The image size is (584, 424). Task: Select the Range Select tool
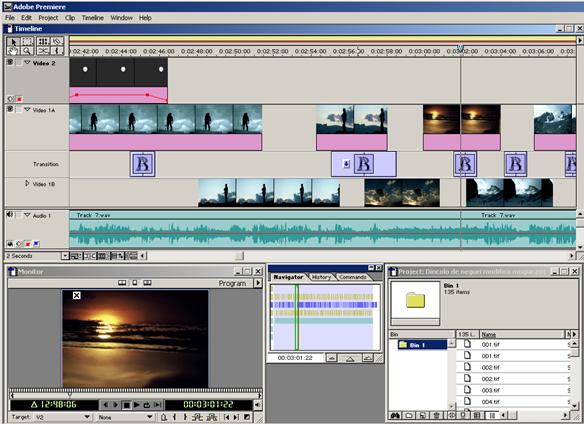(x=27, y=42)
